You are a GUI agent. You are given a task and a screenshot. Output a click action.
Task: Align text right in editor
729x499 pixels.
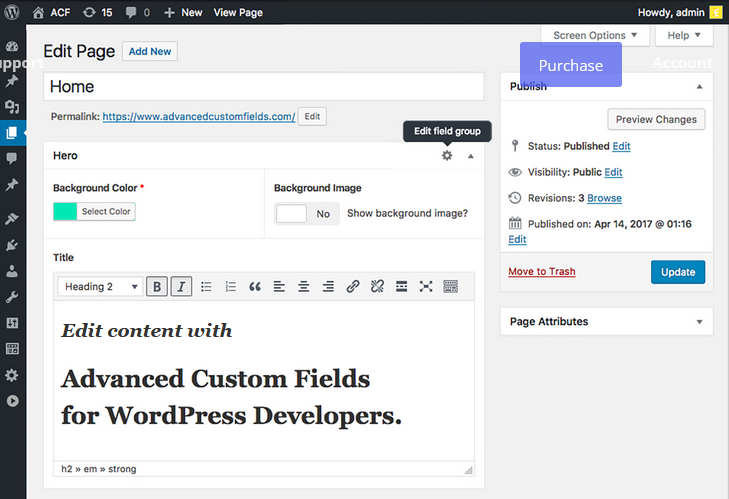[x=328, y=286]
